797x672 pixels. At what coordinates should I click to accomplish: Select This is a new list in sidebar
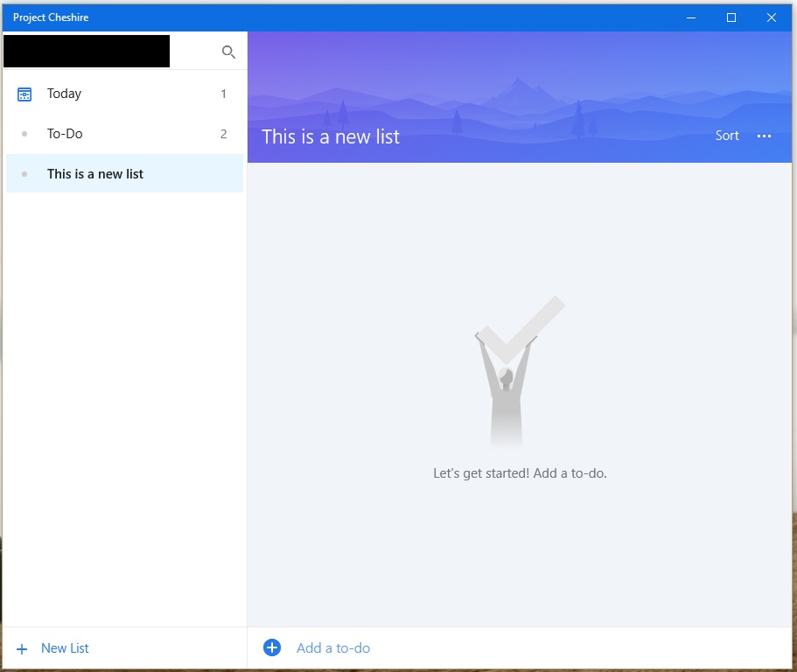(124, 173)
